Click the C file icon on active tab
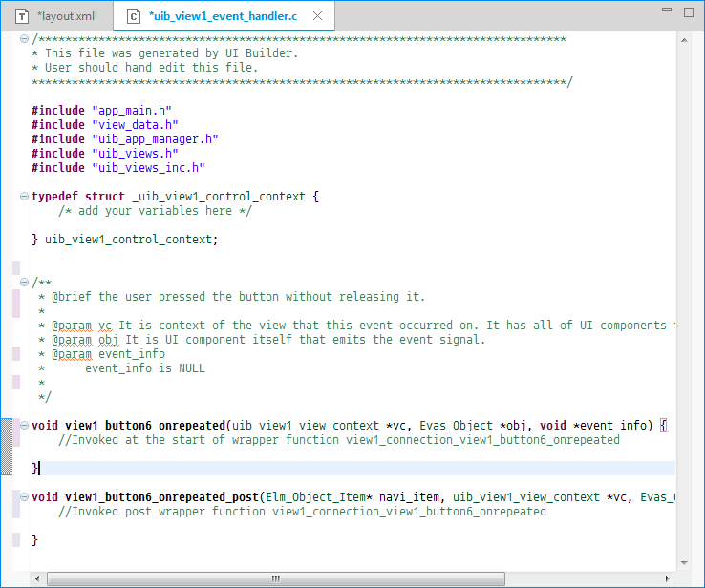This screenshot has width=705, height=588. tap(134, 16)
